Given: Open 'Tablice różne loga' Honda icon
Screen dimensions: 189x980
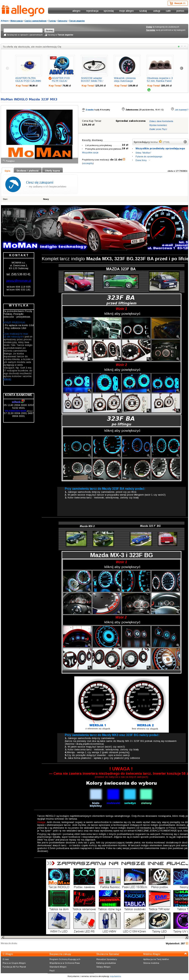Looking at the screenshot, I should click(110, 899).
